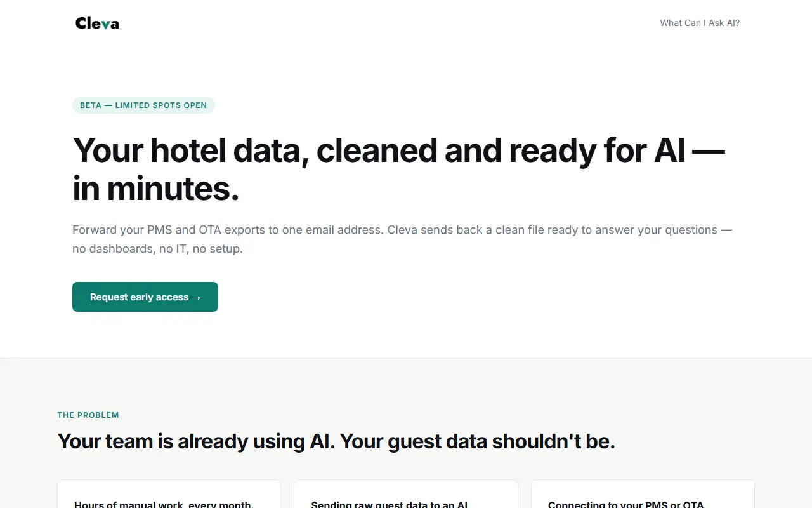The height and width of the screenshot is (508, 812).
Task: Select the Connecting to your PMS or OTA card
Action: [643, 494]
